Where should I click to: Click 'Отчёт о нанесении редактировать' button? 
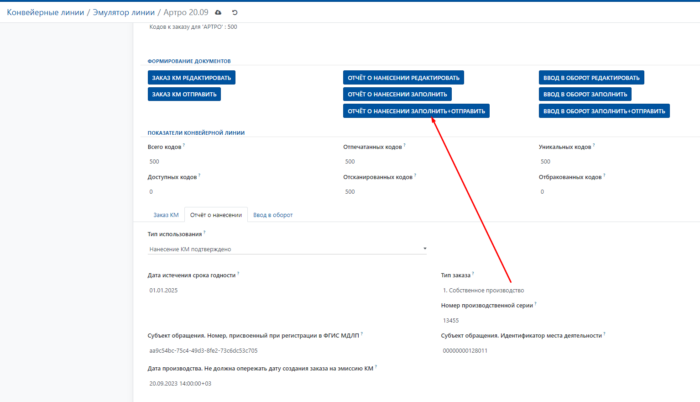pyautogui.click(x=404, y=77)
